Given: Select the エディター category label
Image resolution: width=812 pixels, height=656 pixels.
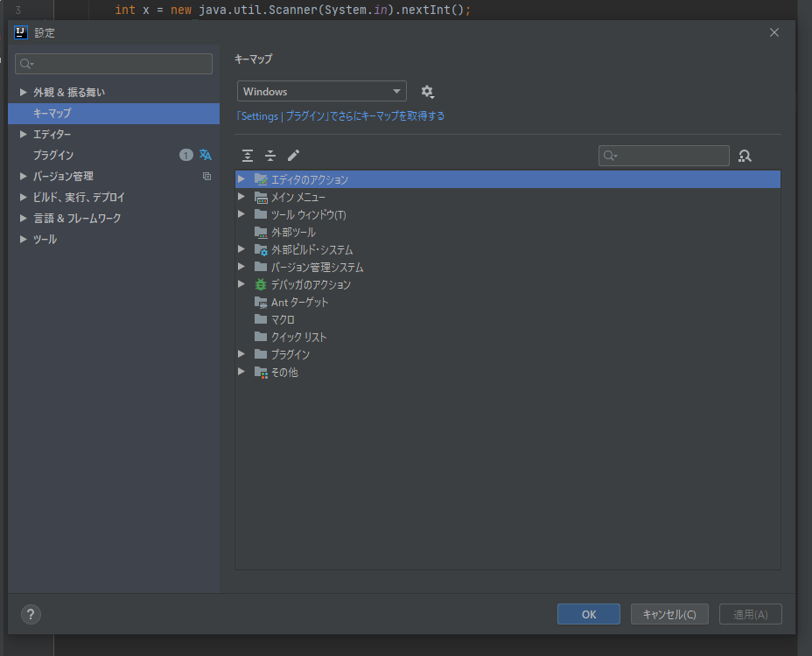Looking at the screenshot, I should [x=52, y=134].
